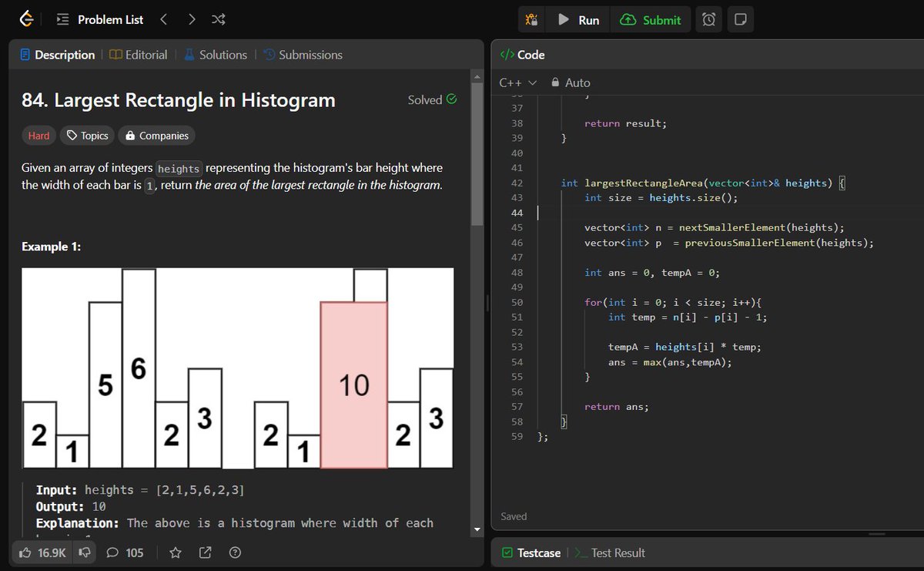Screen dimensions: 924x571
Task: Click the Code panel header icon
Action: (x=507, y=55)
